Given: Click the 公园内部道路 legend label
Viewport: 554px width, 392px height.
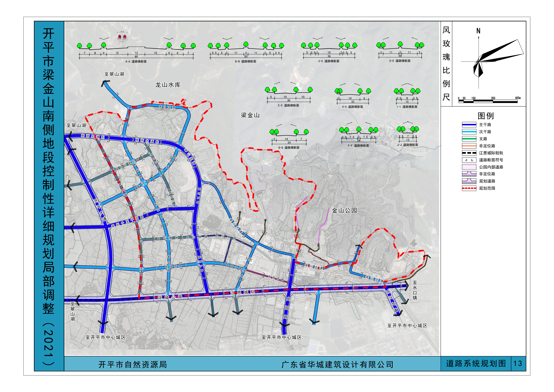Looking at the screenshot, I should pos(491,167).
